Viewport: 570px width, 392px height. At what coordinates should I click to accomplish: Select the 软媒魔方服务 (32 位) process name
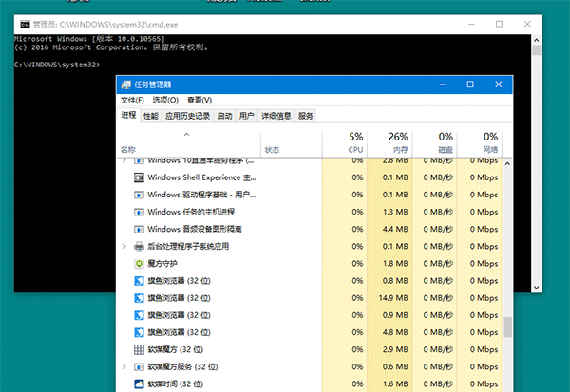tap(182, 367)
